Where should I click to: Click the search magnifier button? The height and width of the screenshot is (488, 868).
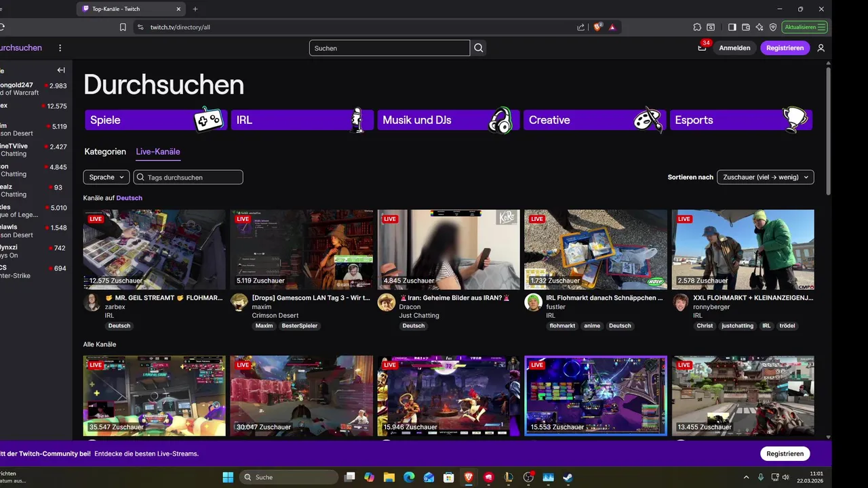tap(479, 48)
